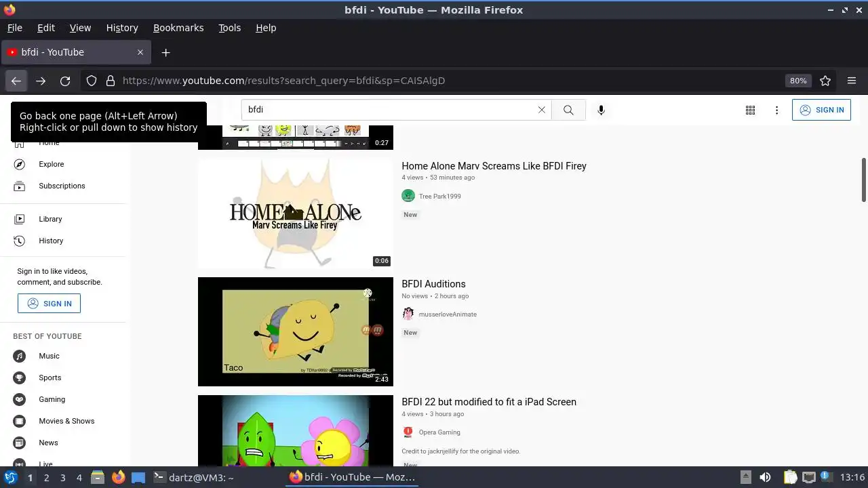Viewport: 868px width, 488px height.
Task: Click the Firefox URL address bar
Action: tap(448, 81)
